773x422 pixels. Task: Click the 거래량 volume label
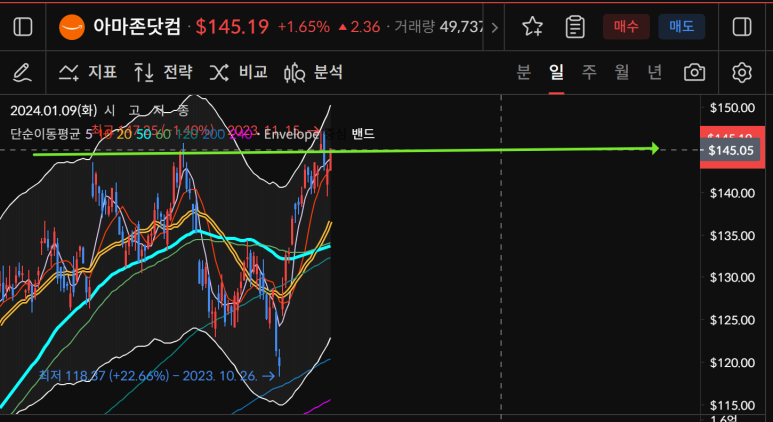pyautogui.click(x=415, y=27)
